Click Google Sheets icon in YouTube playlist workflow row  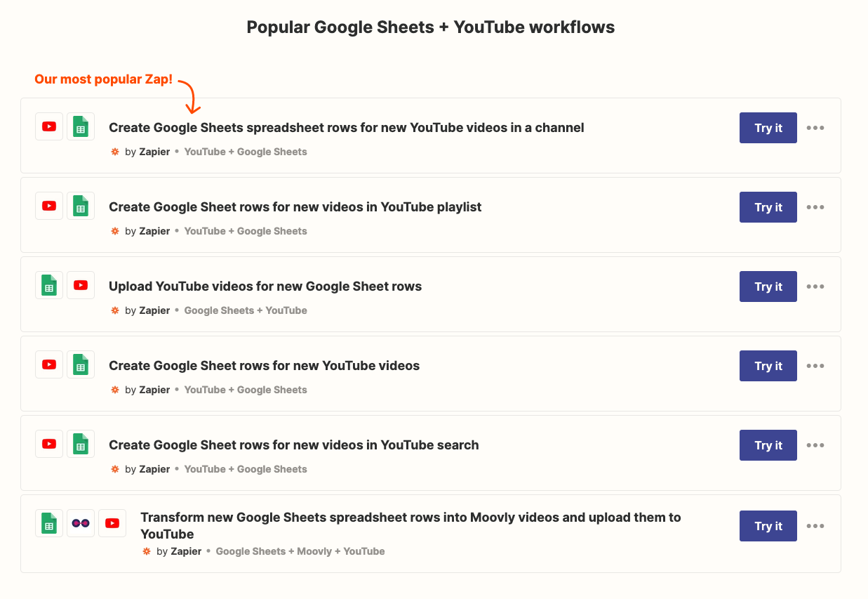click(x=81, y=206)
